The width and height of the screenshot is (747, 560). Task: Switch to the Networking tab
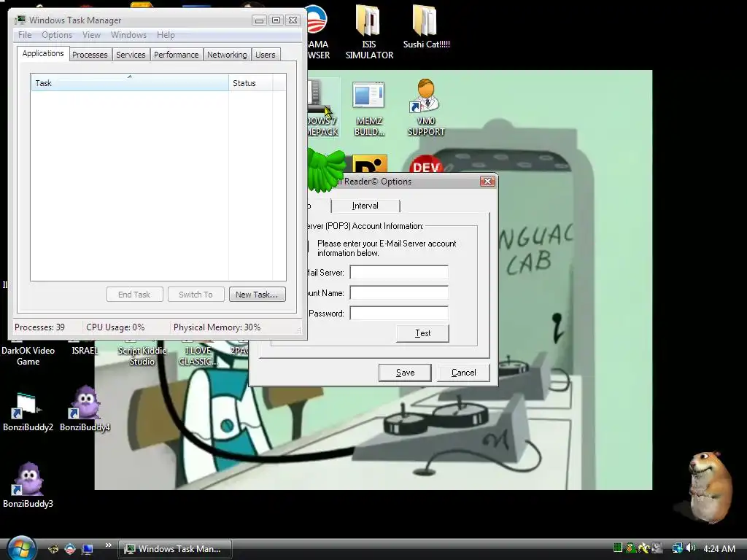click(x=227, y=55)
